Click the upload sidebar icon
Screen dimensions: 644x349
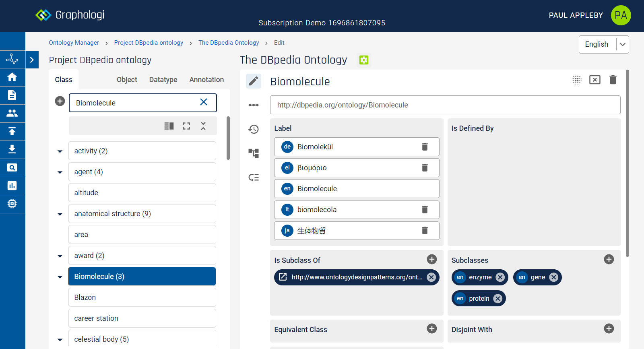tap(12, 131)
